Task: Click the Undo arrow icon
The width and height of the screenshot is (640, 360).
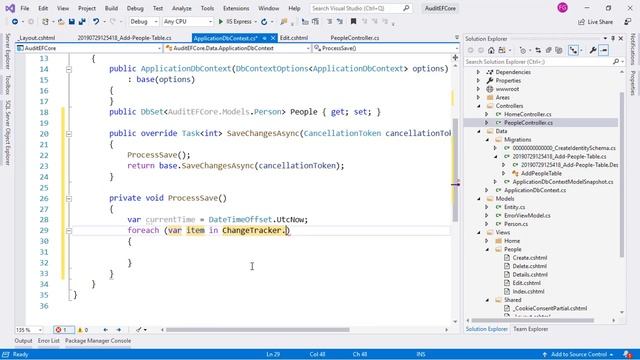Action: (96, 22)
